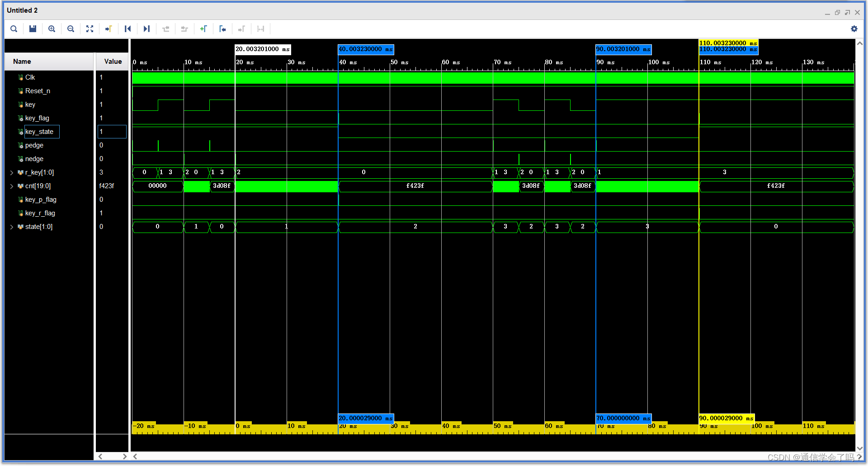
Task: Click the Value column header
Action: click(112, 62)
